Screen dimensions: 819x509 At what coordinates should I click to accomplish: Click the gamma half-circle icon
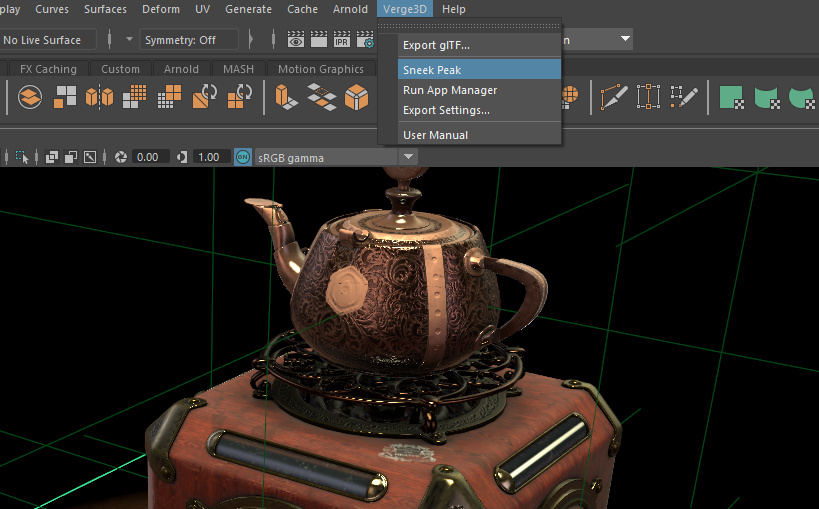point(182,157)
